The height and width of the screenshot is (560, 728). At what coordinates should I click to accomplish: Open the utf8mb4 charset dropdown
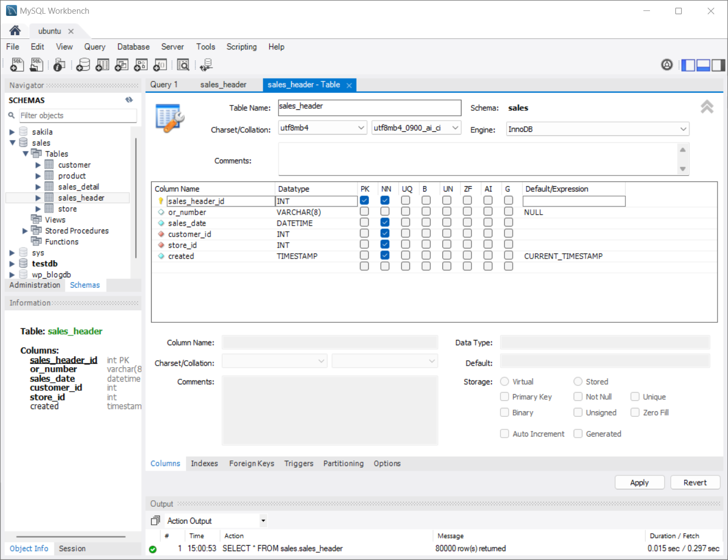323,128
